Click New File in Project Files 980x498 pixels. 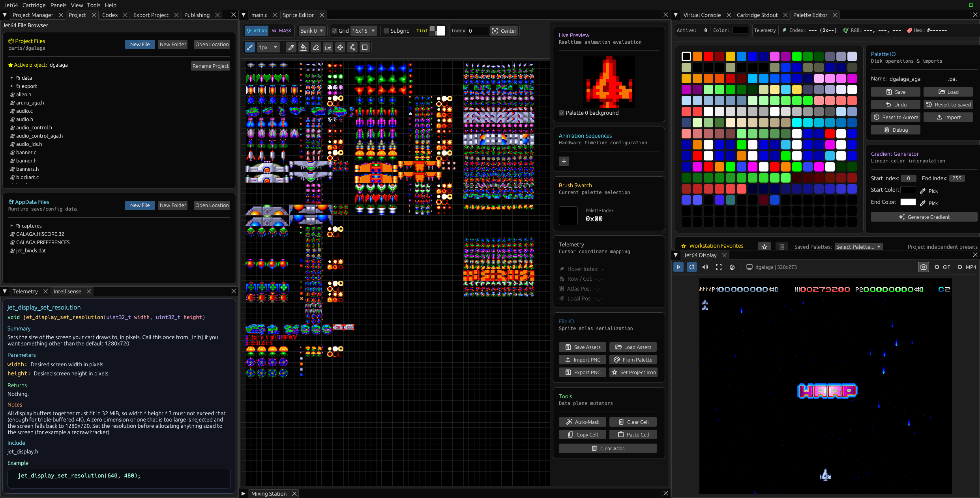(140, 45)
